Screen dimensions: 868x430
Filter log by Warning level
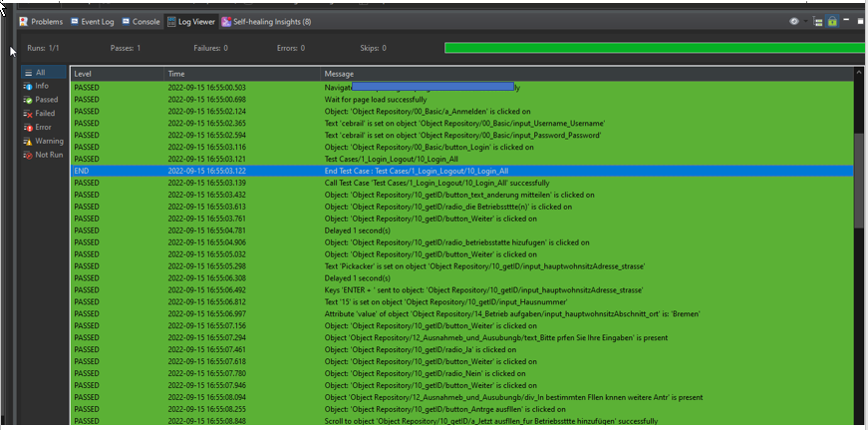pos(44,141)
